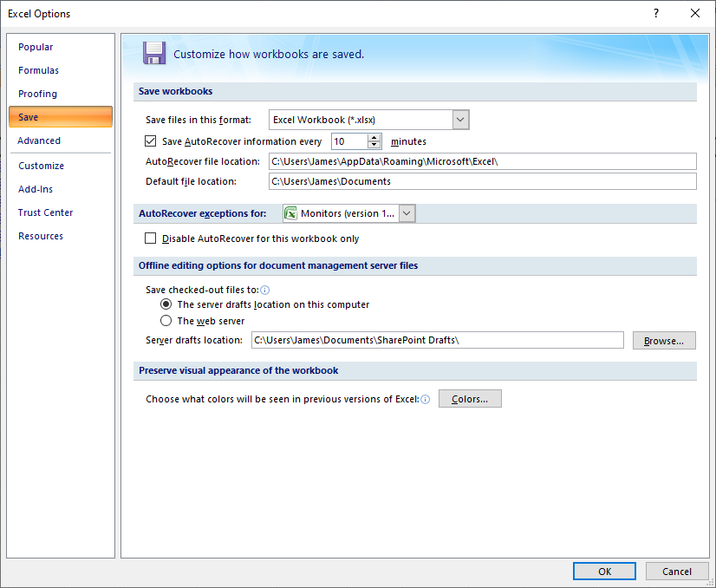Click the 'Save workbooks' section heading

coord(175,91)
